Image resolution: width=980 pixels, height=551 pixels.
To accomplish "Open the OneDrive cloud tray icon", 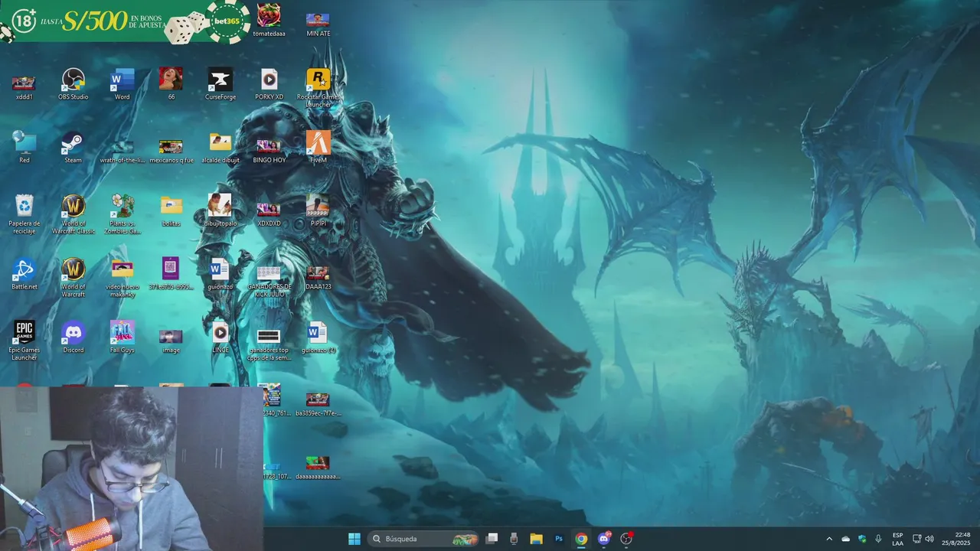I will point(846,539).
